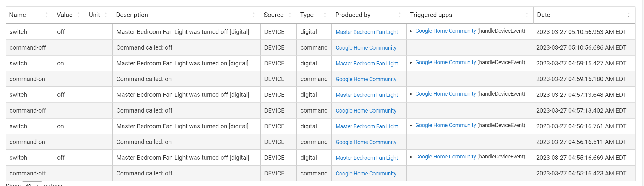Click the Type column sort arrows
The height and width of the screenshot is (186, 644).
(x=325, y=15)
